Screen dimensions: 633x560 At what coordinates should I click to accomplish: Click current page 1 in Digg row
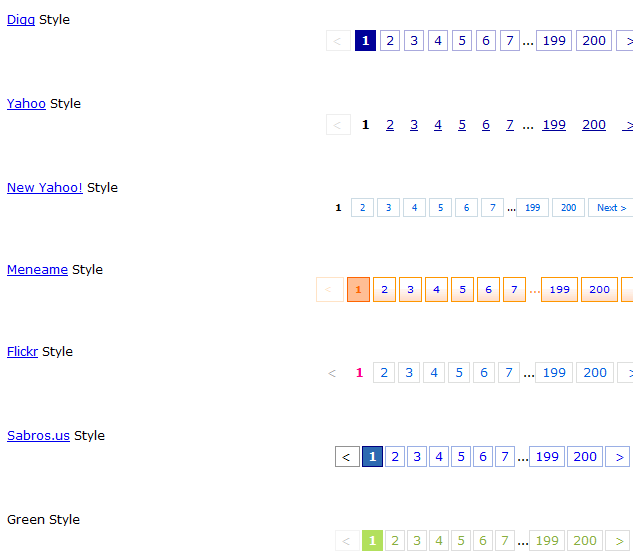click(365, 40)
